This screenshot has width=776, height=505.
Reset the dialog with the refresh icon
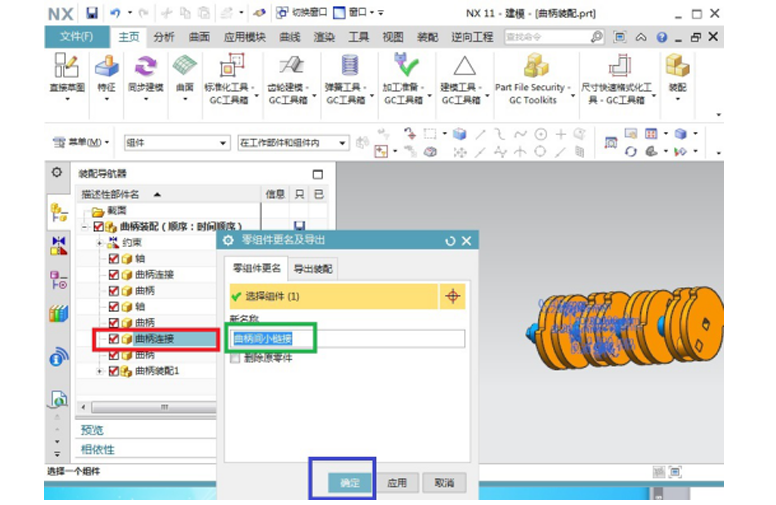450,241
